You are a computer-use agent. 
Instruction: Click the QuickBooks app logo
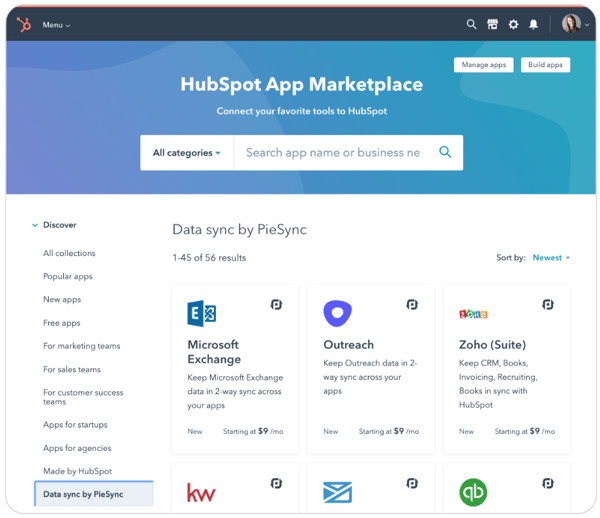pos(473,491)
